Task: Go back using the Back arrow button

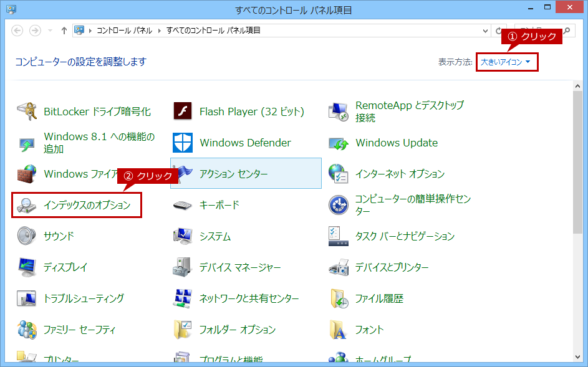Action: tap(17, 31)
